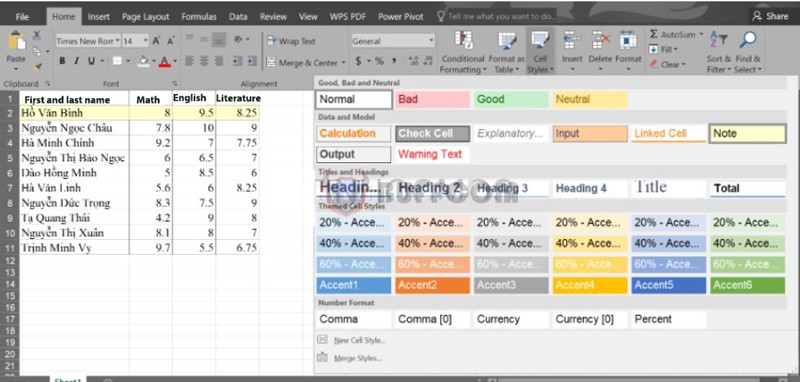The image size is (800, 382).
Task: Expand the Merge & Center dropdown arrow
Action: 343,63
